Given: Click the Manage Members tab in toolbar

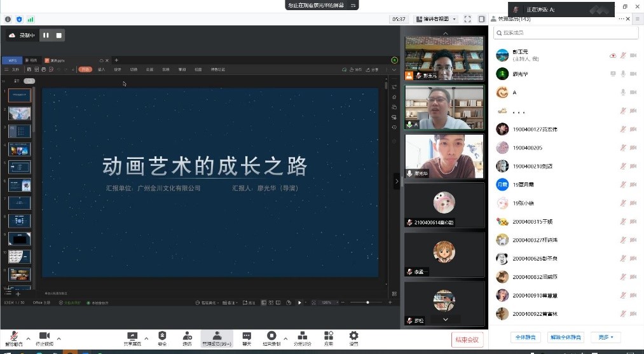Looking at the screenshot, I should [216, 337].
